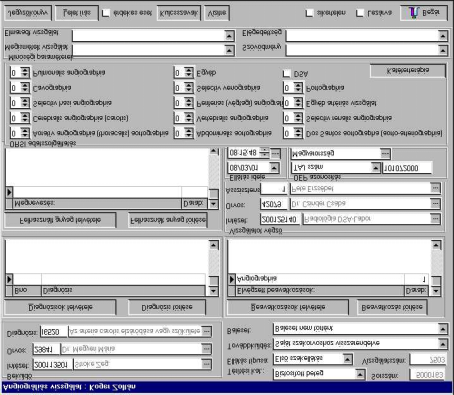Viewport: 454px width, 395px height.
Task: Click the Jegyzőkönyv button
Action: pos(28,13)
